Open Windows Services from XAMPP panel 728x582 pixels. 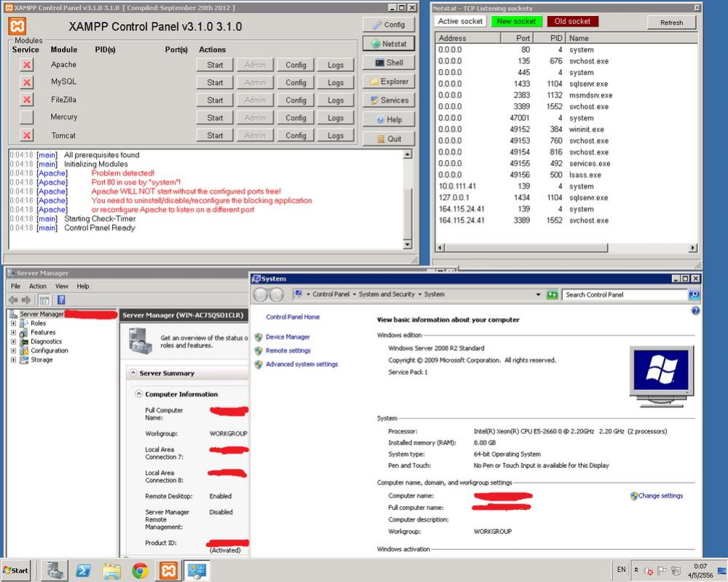coord(389,100)
